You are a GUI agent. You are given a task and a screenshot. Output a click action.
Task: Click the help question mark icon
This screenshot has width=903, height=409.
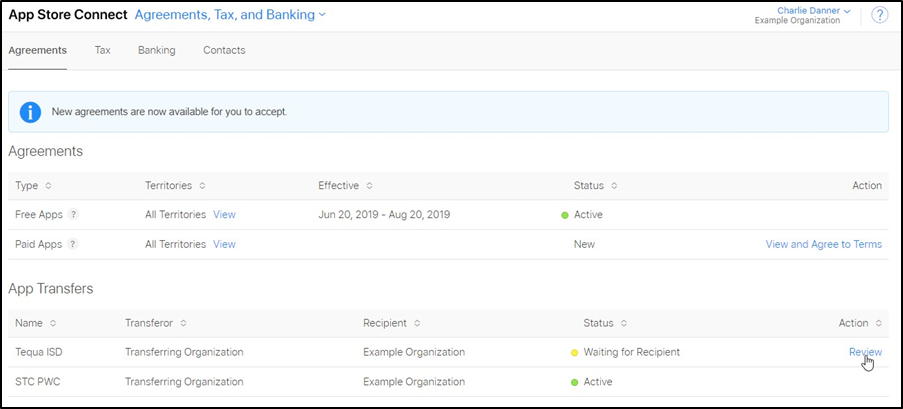(x=879, y=15)
